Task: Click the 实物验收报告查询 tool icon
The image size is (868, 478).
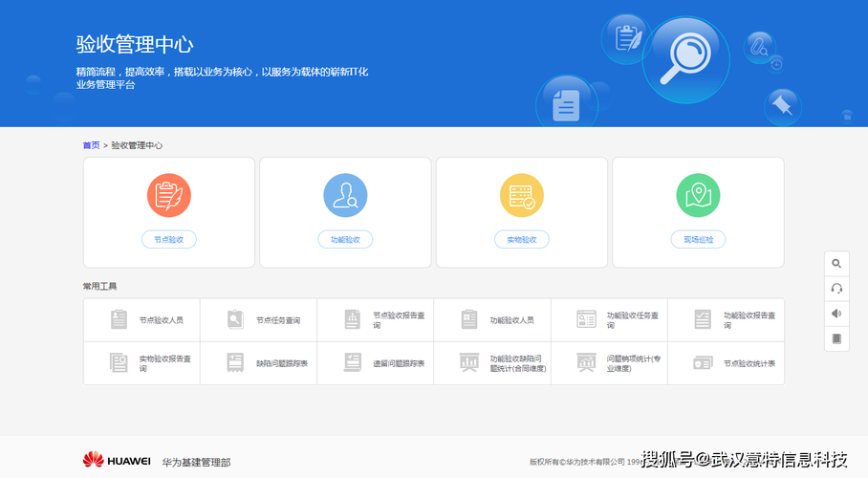Action: coord(119,362)
